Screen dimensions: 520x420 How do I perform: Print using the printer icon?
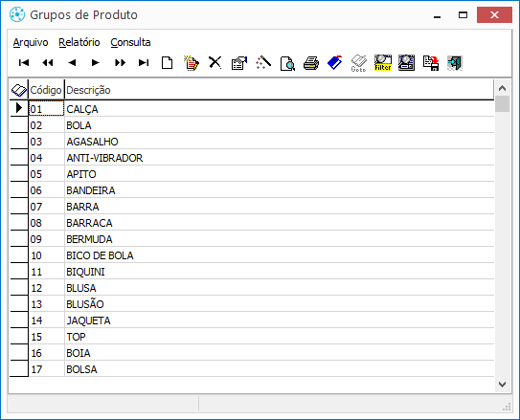tap(311, 63)
